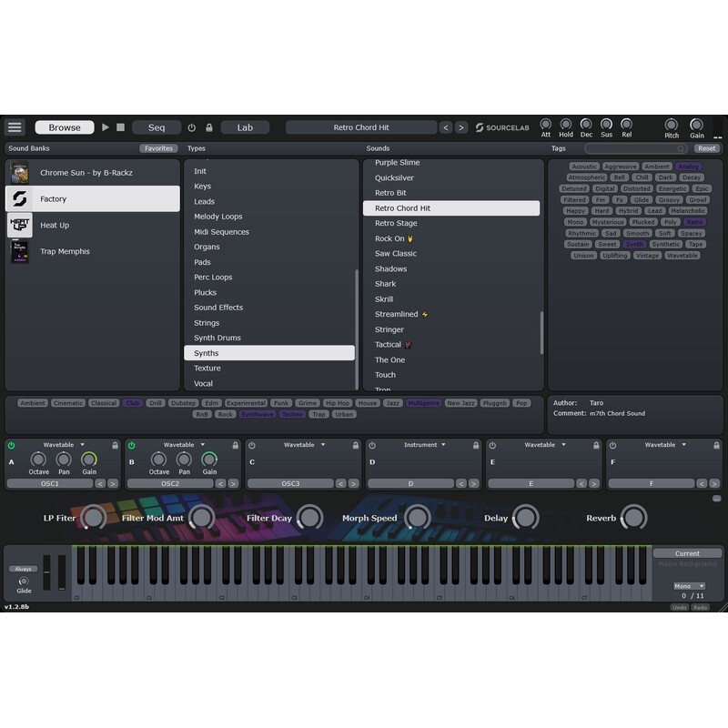Click the lock icon next to power button

tap(210, 127)
